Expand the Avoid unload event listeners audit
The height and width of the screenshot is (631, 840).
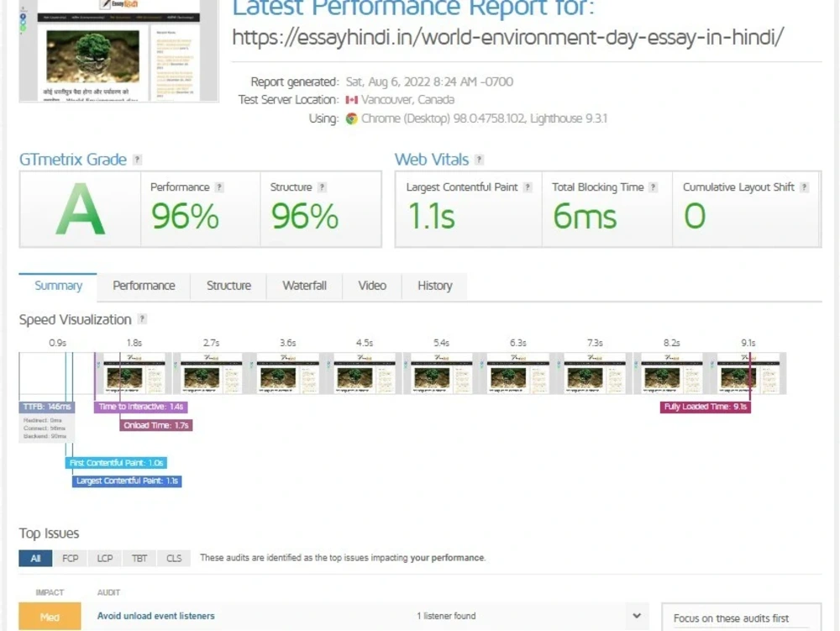[637, 616]
